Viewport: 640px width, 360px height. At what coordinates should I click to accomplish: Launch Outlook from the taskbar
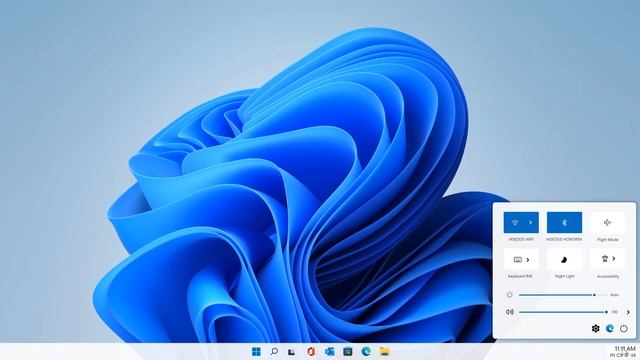(329, 351)
